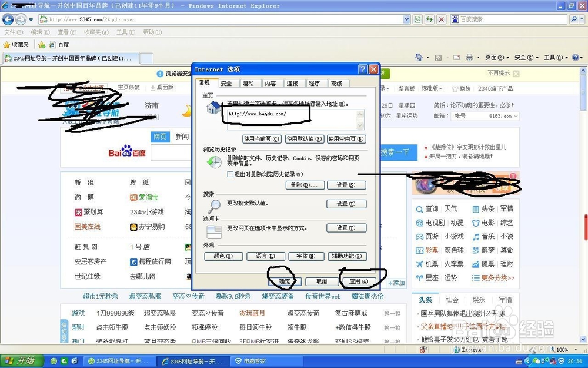Click the IE back navigation arrow
This screenshot has width=588, height=368.
8,19
